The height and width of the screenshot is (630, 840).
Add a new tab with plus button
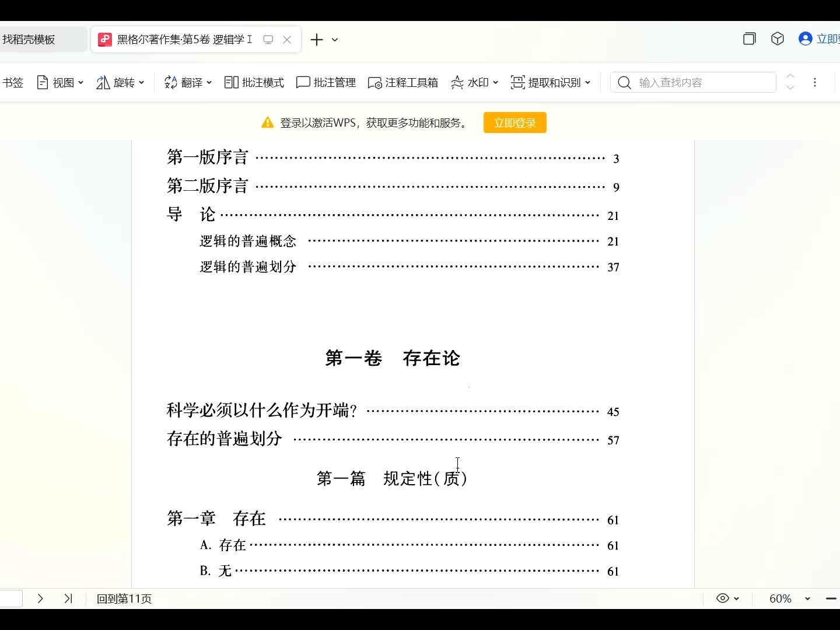316,40
